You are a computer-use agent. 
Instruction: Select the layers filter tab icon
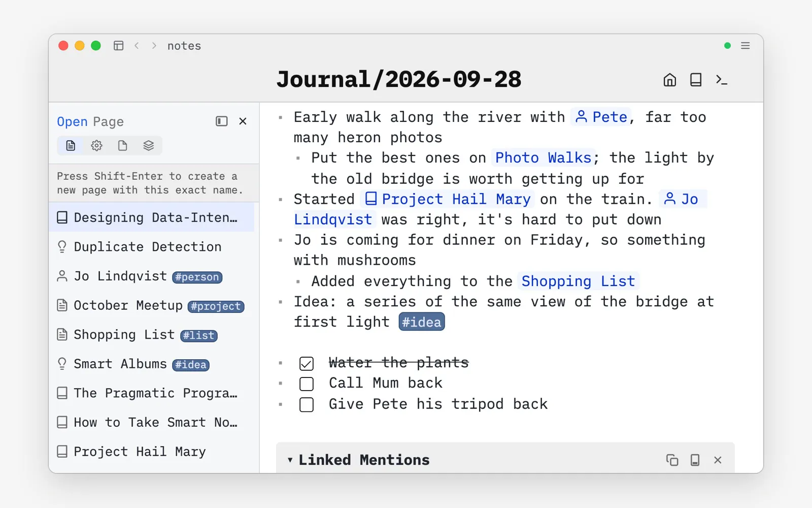[148, 146]
